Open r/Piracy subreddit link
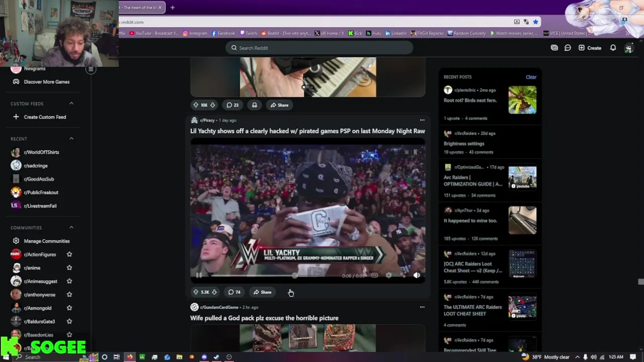 [207, 121]
